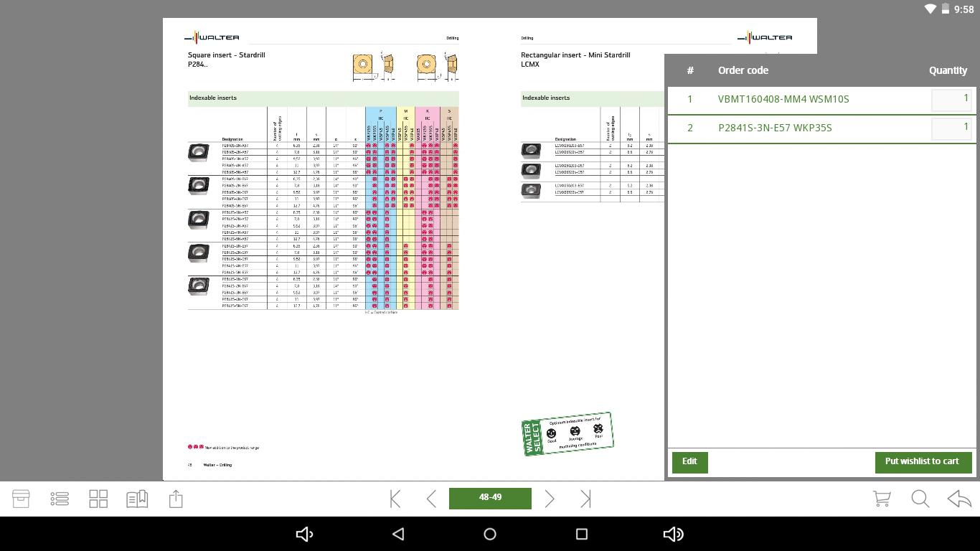Click the Order code column header
Image resolution: width=980 pixels, height=551 pixels.
pos(743,70)
